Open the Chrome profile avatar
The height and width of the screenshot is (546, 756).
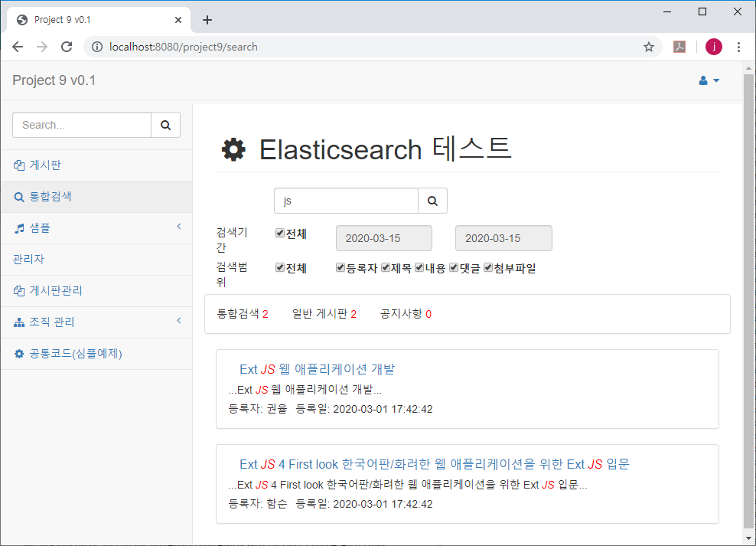point(714,47)
